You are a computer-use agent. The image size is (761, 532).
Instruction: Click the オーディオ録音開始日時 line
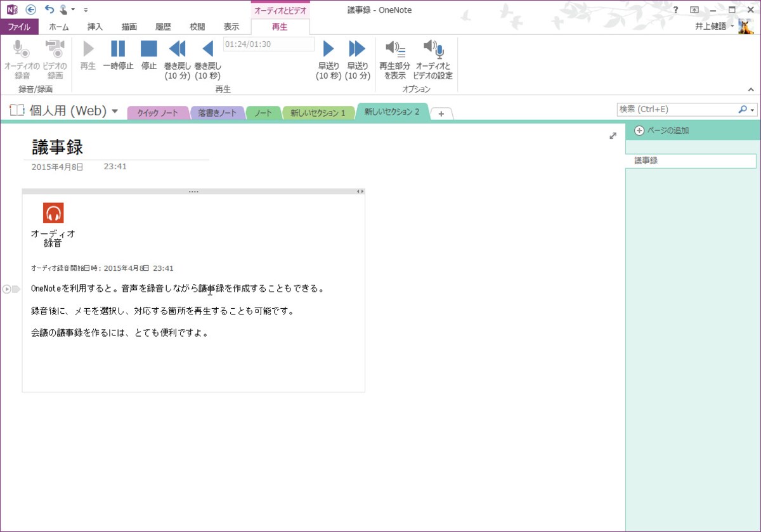(102, 268)
